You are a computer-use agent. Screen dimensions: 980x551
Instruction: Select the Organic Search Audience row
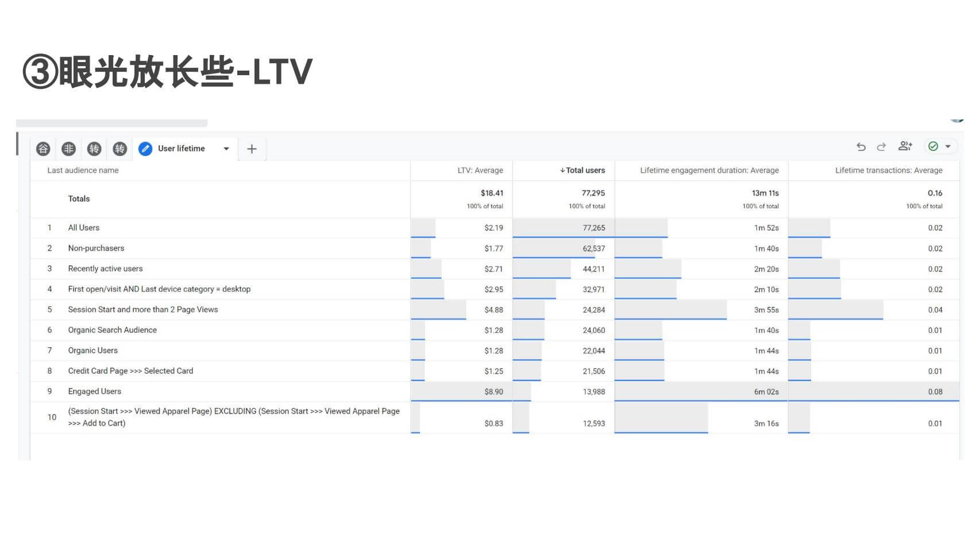pyautogui.click(x=112, y=330)
